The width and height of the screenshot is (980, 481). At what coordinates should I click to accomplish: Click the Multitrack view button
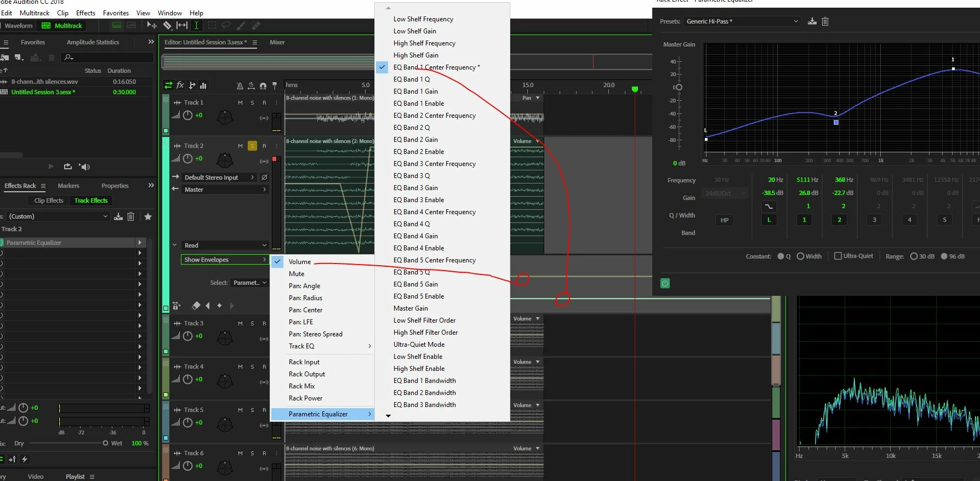(x=61, y=25)
